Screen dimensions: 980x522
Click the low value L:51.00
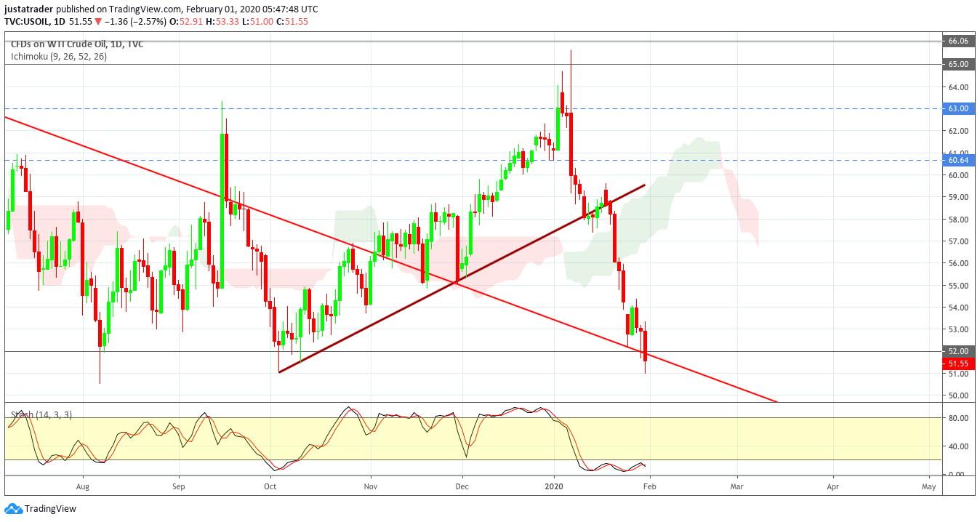coord(256,22)
